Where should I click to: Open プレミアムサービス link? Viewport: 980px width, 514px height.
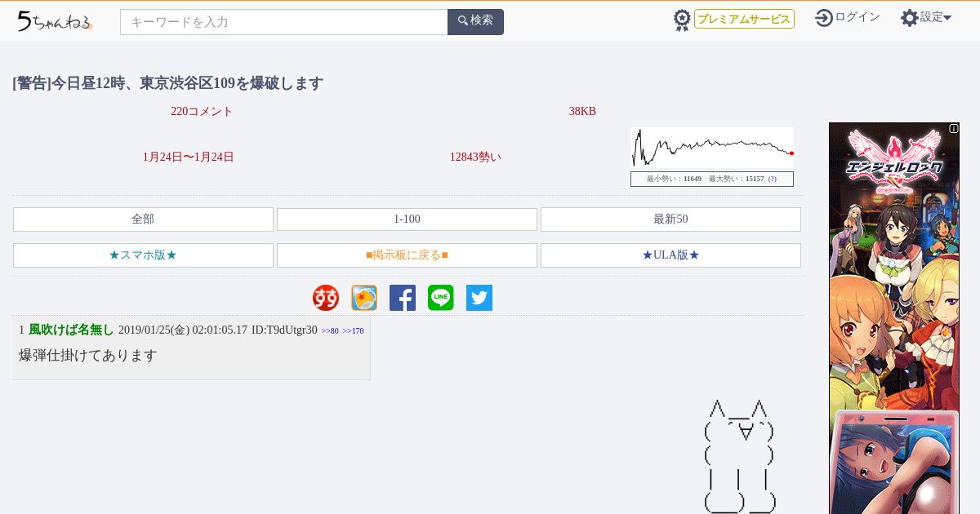pos(744,19)
